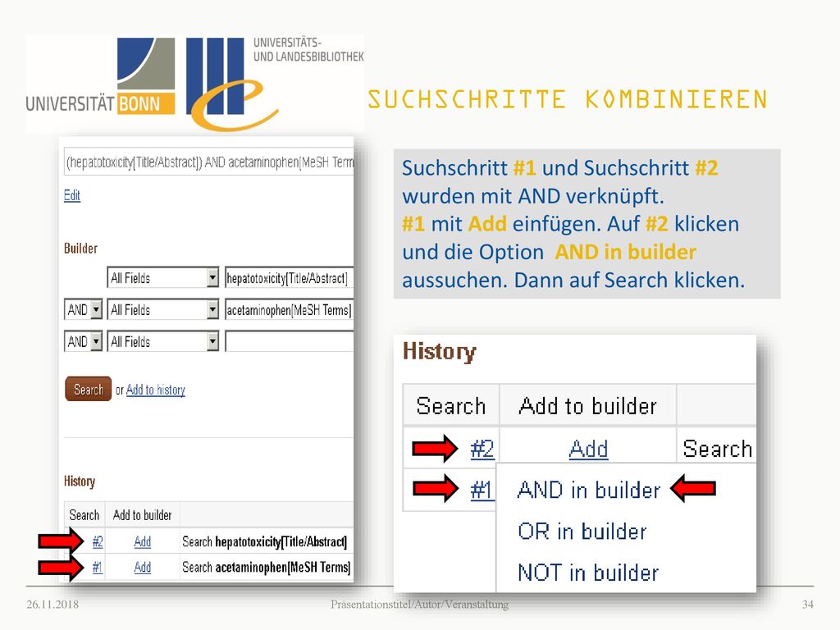
Task: Click the Add to history link
Action: pyautogui.click(x=155, y=390)
